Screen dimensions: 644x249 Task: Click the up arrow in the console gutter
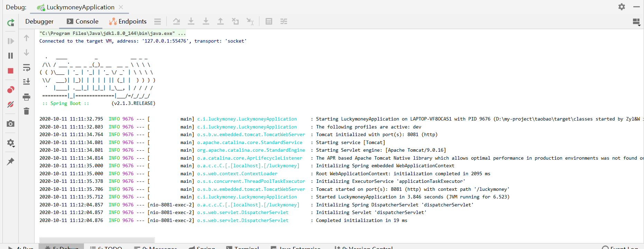(x=27, y=38)
